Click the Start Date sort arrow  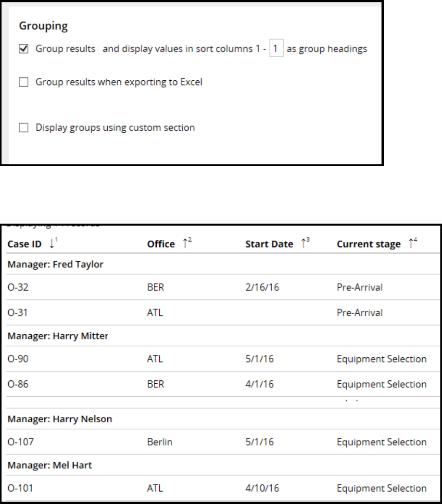pos(303,244)
